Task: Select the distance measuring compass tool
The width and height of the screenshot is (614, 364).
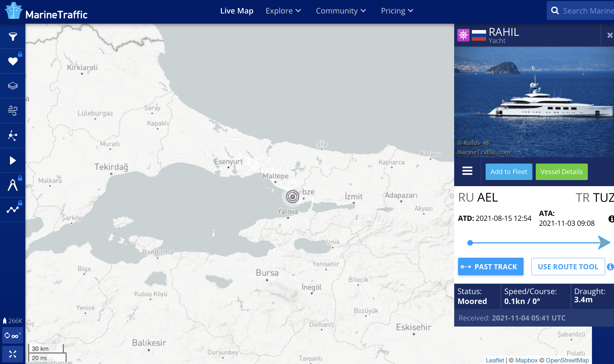Action: click(x=13, y=185)
